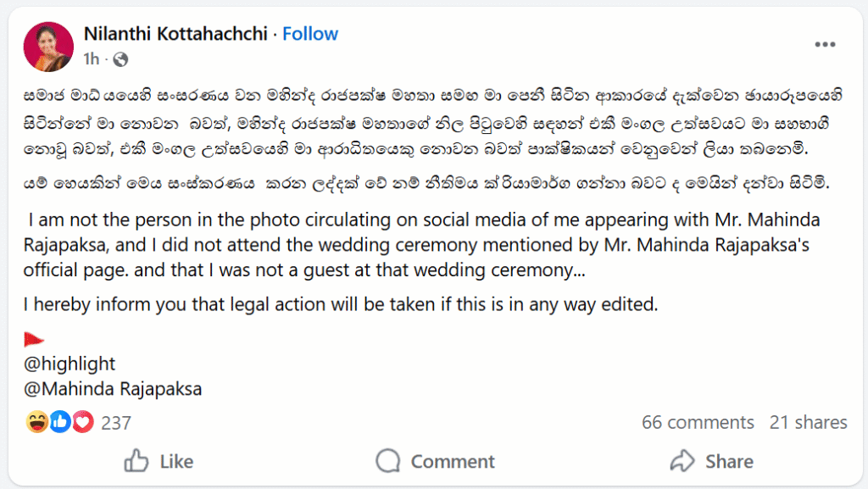Image resolution: width=868 pixels, height=489 pixels.
Task: View the 237 reactions list
Action: tap(116, 422)
